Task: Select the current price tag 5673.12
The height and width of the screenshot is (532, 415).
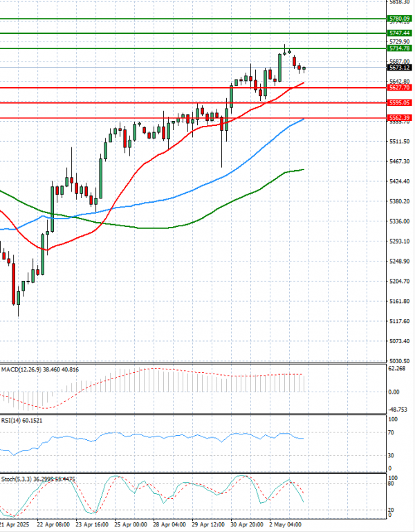Action: pos(399,68)
